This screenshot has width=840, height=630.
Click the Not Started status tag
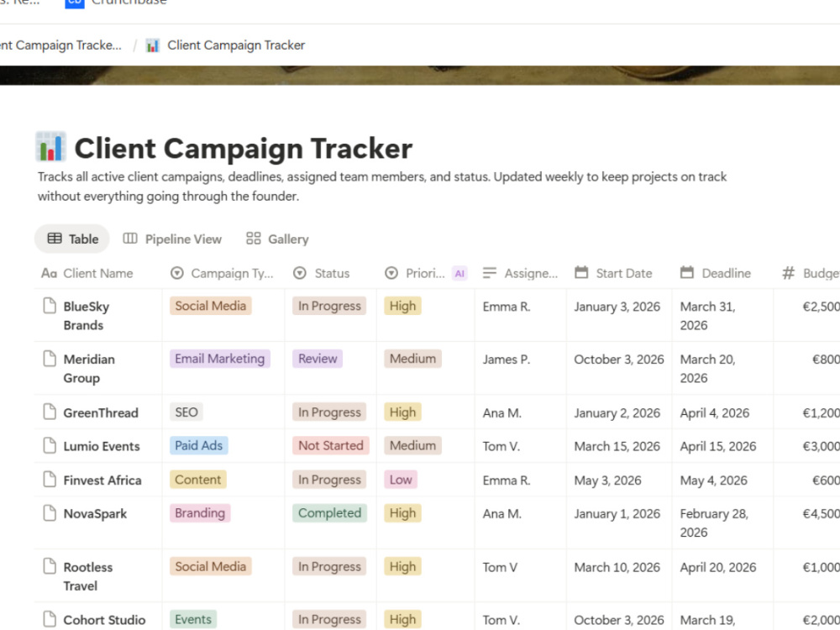coord(330,445)
